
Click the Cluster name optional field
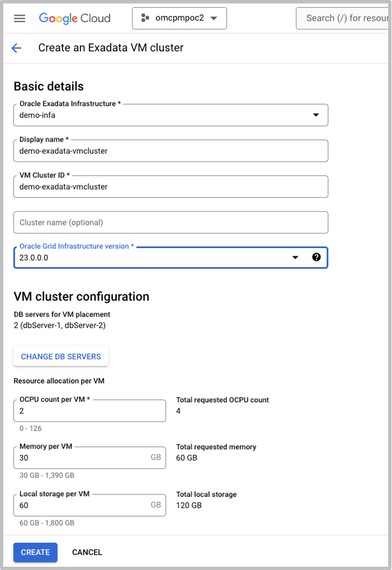point(171,222)
